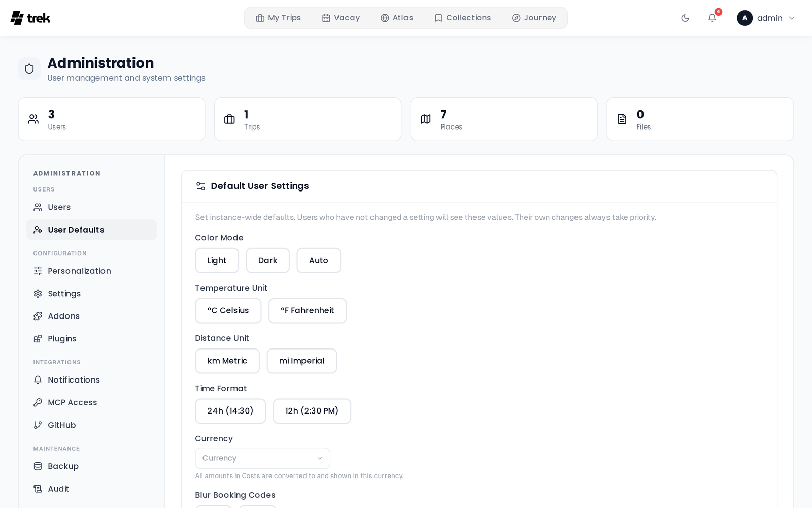The image size is (812, 508).
Task: Open the Atlas tab
Action: (x=397, y=18)
